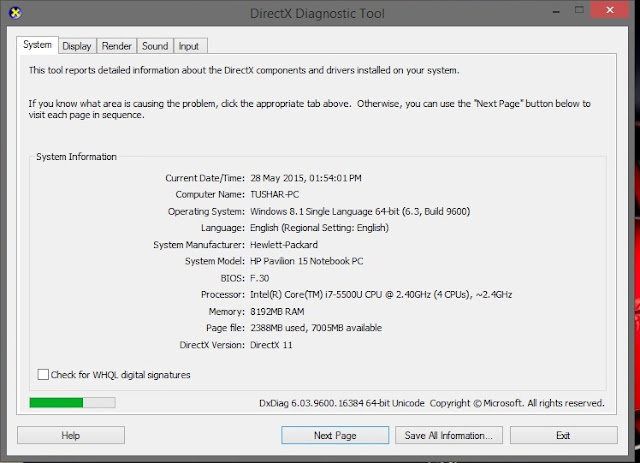640x463 pixels.
Task: Select the System tab
Action: point(38,45)
